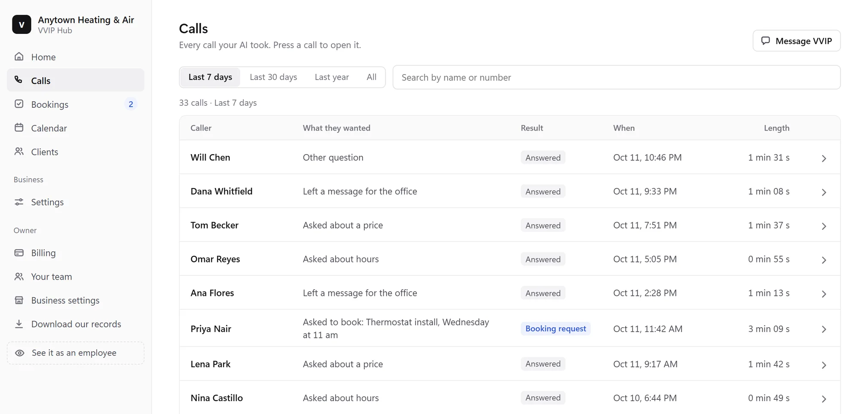Switch to the Last 30 days filter
The image size is (868, 414).
pyautogui.click(x=273, y=77)
